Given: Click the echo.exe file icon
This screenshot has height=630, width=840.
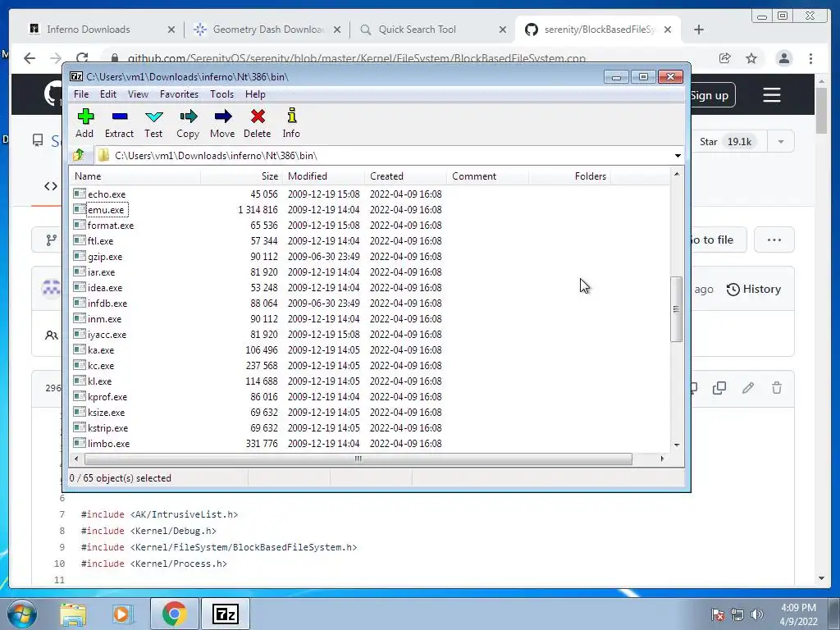Looking at the screenshot, I should pos(80,194).
